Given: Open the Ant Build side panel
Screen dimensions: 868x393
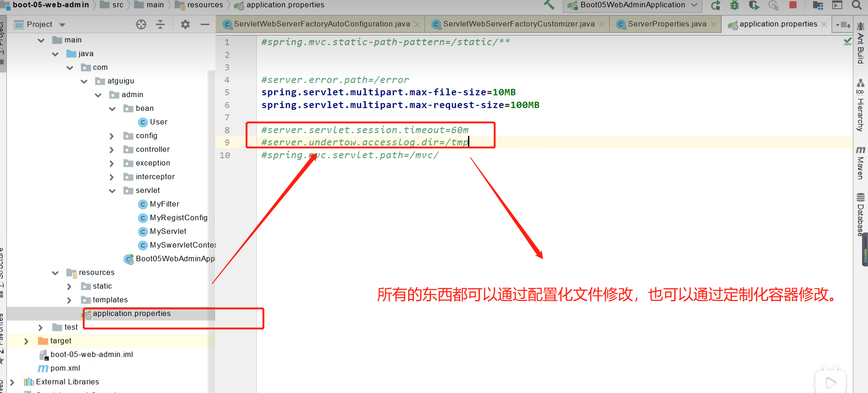Looking at the screenshot, I should [x=860, y=42].
